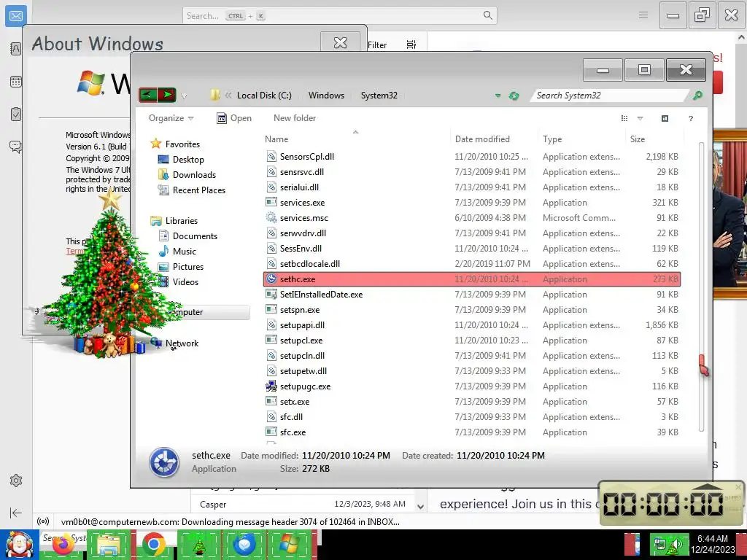Open Explorer help question mark
747x560 pixels.
pyautogui.click(x=690, y=119)
